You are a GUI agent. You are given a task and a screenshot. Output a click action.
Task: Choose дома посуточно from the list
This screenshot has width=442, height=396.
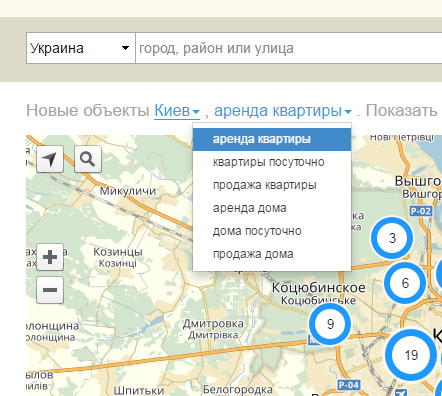pyautogui.click(x=272, y=231)
